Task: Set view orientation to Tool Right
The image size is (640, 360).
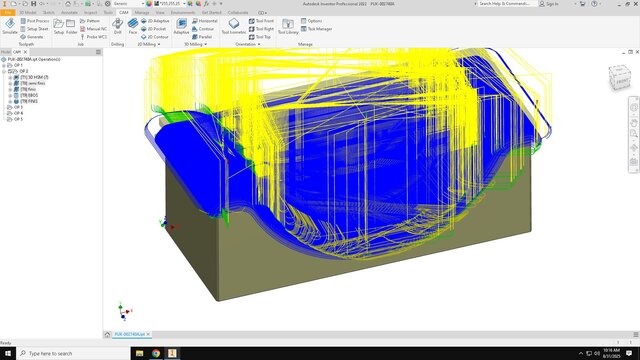Action: point(261,29)
